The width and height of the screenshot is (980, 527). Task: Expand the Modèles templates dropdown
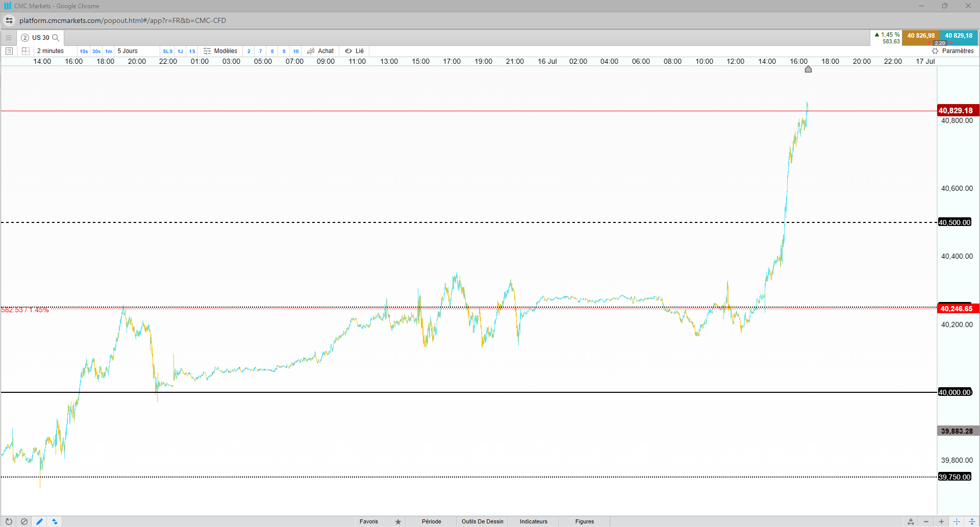221,51
